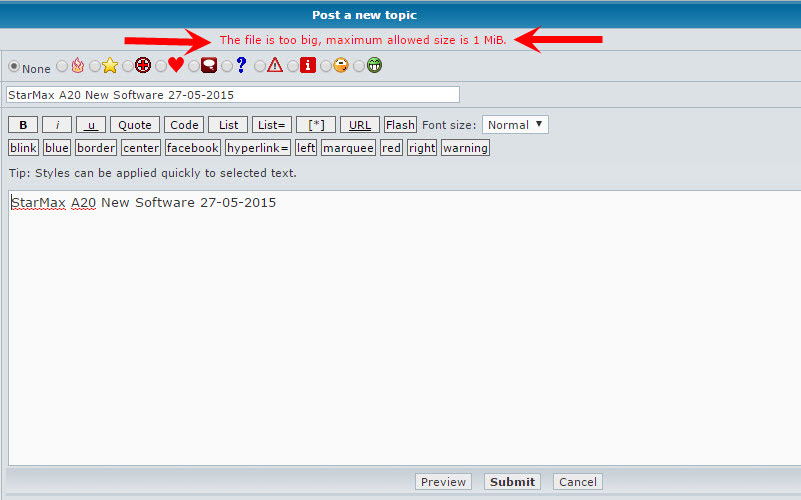The image size is (801, 500).
Task: Click the blue question mark topic icon
Action: coord(242,65)
